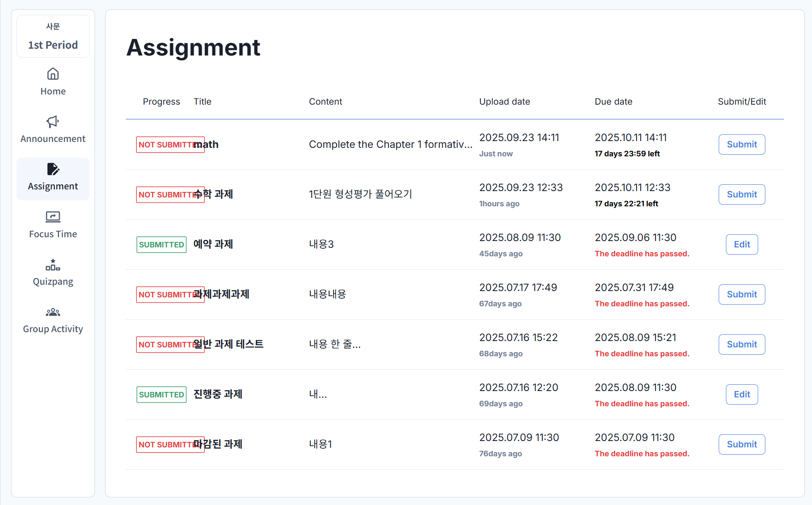The height and width of the screenshot is (505, 812).
Task: Click the Quizpang podium star icon
Action: click(x=53, y=265)
